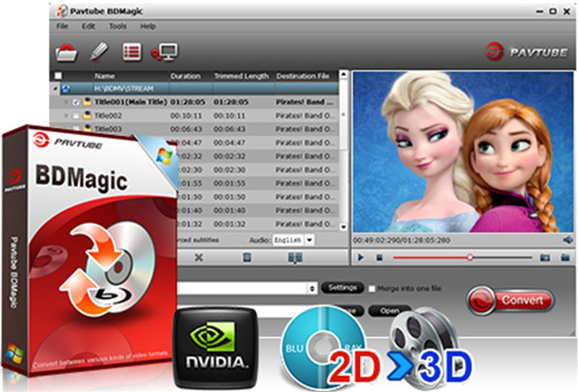
Task: Click the red Convert button
Action: pyautogui.click(x=511, y=301)
